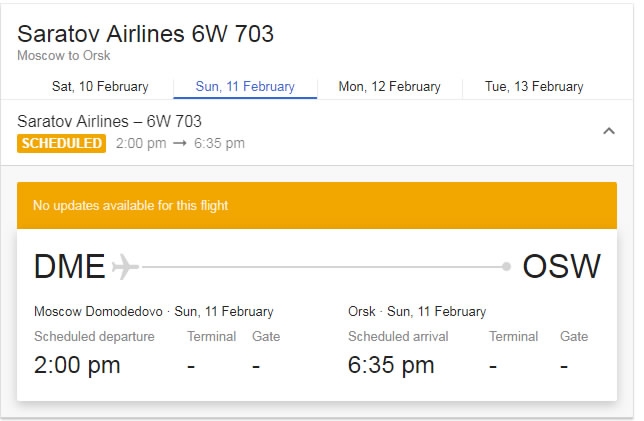This screenshot has width=644, height=421.
Task: Click the Saratov Airlines – 6W 703 row title
Action: [109, 122]
